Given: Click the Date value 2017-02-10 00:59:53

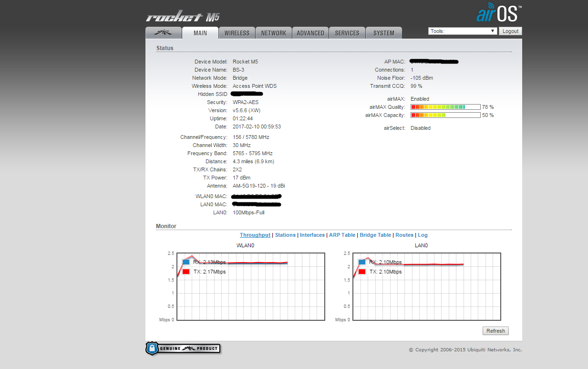Looking at the screenshot, I should [x=257, y=127].
